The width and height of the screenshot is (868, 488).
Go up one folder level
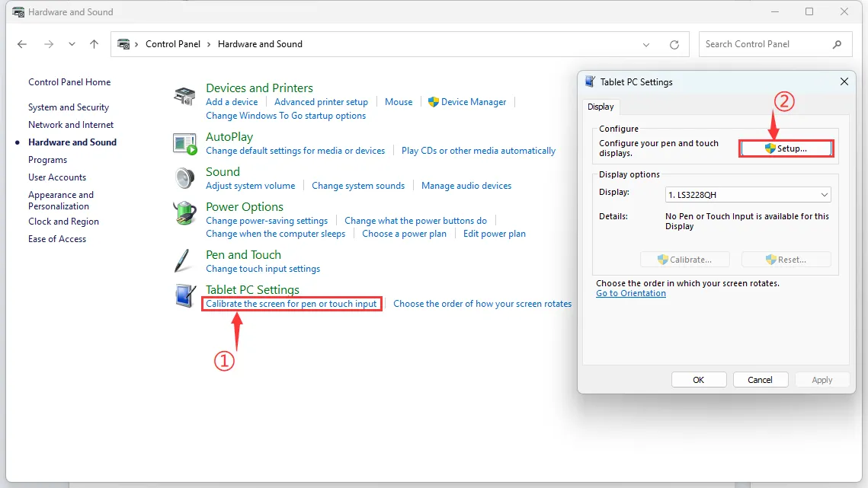point(94,44)
